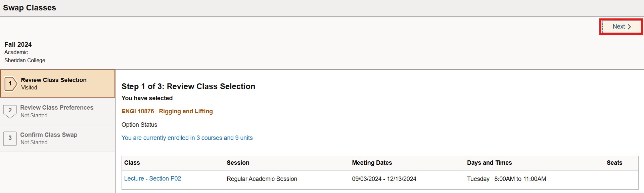The height and width of the screenshot is (193, 644).
Task: Click the step 2 number badge
Action: coord(10,111)
